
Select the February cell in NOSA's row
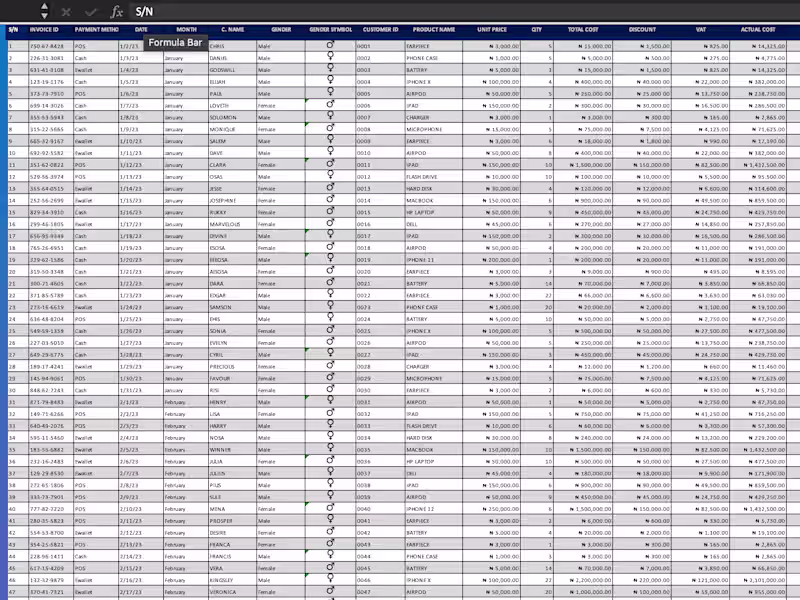click(x=186, y=438)
